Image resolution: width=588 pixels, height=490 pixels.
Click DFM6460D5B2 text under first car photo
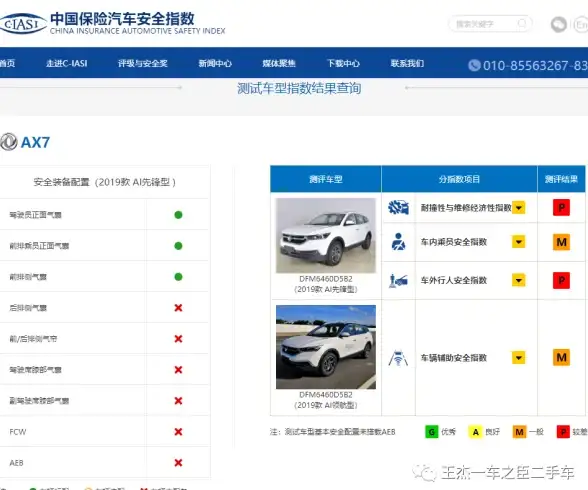pos(326,279)
